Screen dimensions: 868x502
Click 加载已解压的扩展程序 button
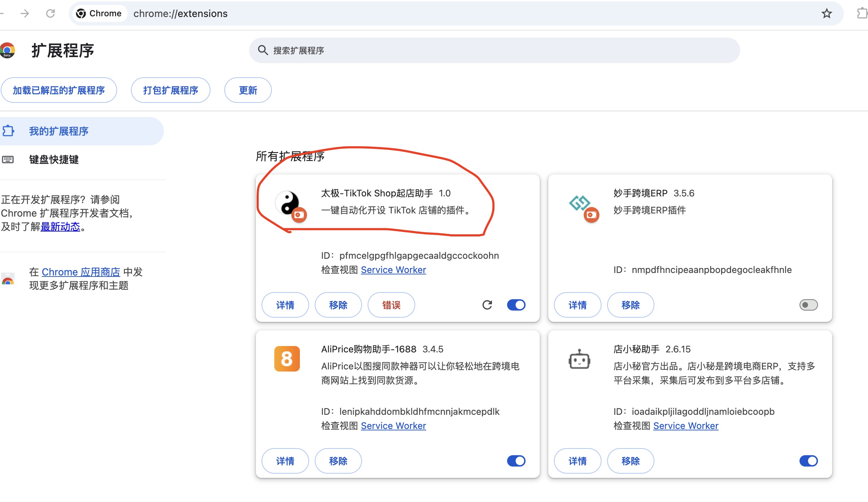click(x=59, y=90)
